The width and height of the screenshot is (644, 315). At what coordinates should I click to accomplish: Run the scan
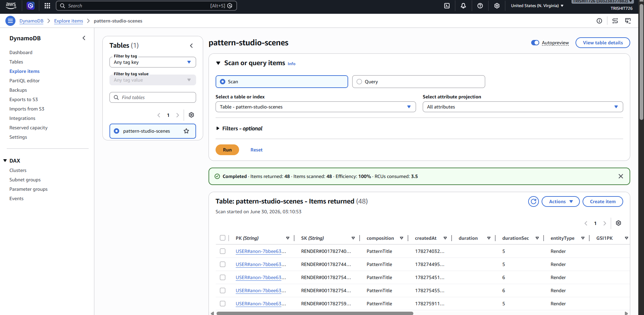point(227,150)
